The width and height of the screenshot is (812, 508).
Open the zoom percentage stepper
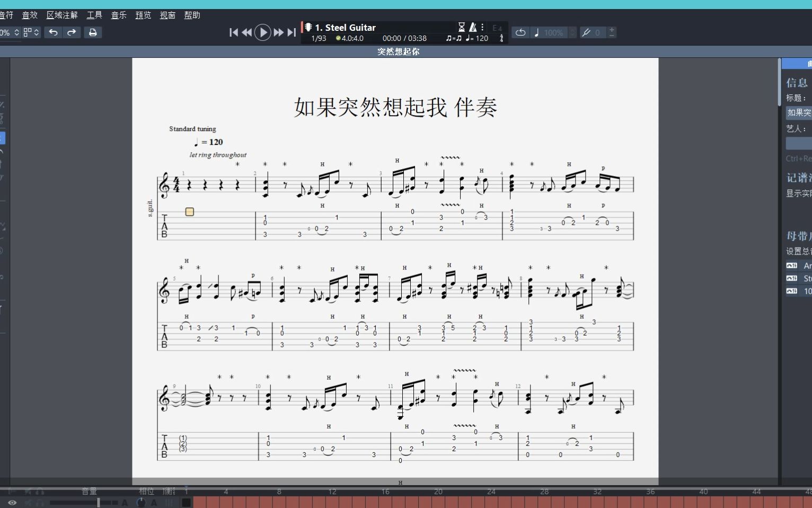pos(16,32)
